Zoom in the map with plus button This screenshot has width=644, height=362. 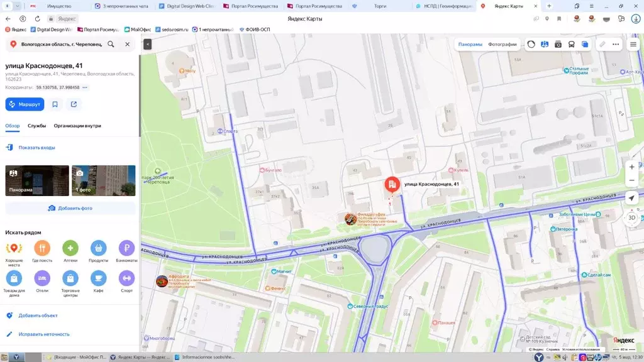[x=632, y=167]
